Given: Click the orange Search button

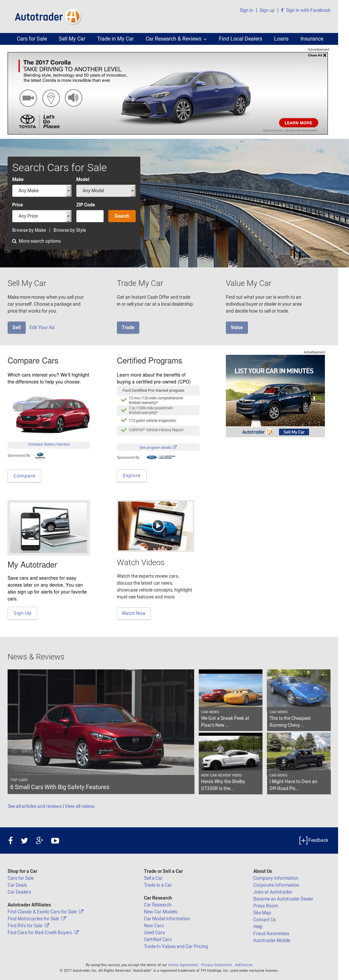Looking at the screenshot, I should (122, 216).
